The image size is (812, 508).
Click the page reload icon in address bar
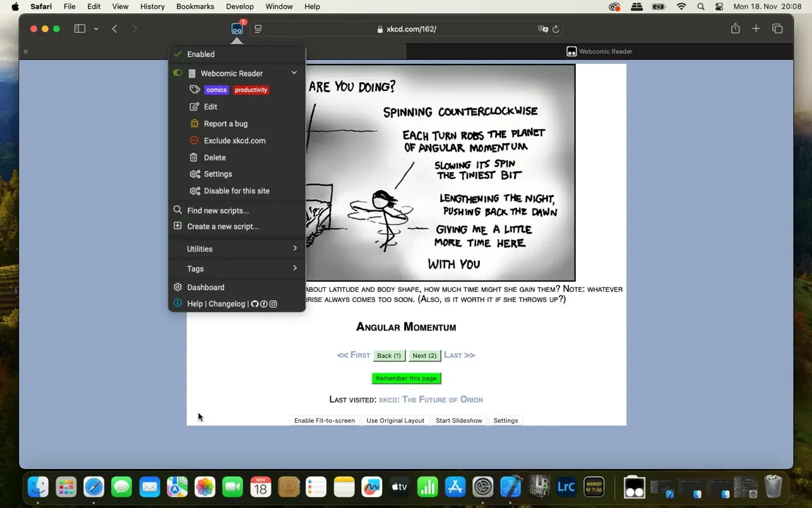pyautogui.click(x=556, y=29)
